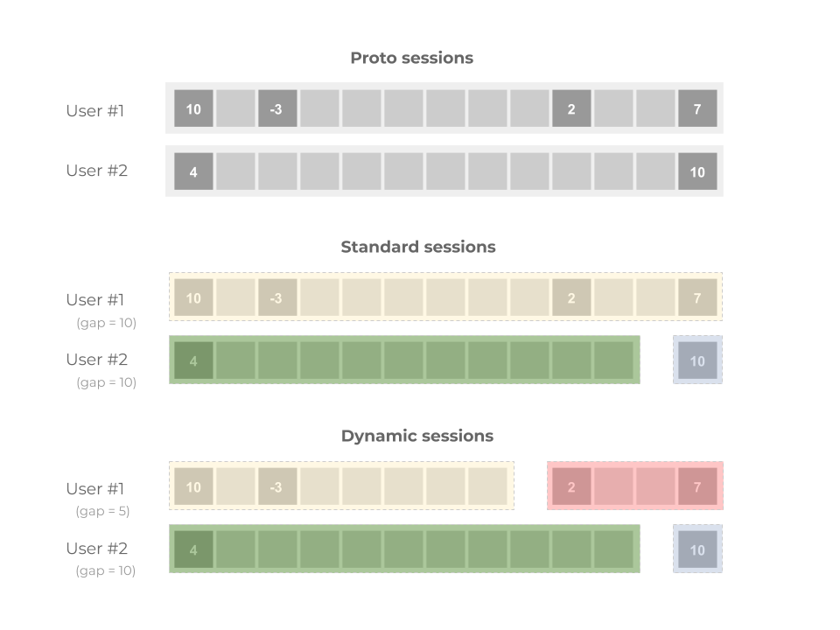Click the "Dynamic sessions" heading
Image resolution: width=840 pixels, height=630 pixels.
click(417, 437)
